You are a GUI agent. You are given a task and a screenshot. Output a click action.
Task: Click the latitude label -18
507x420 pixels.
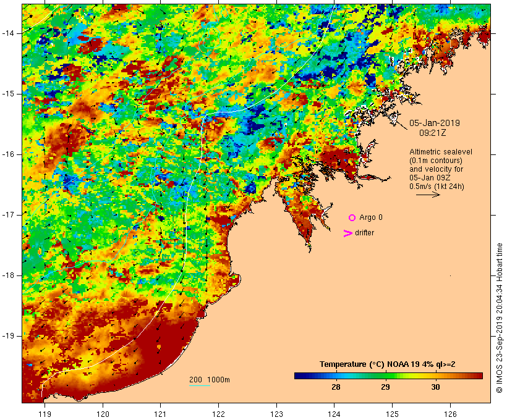pos(8,275)
